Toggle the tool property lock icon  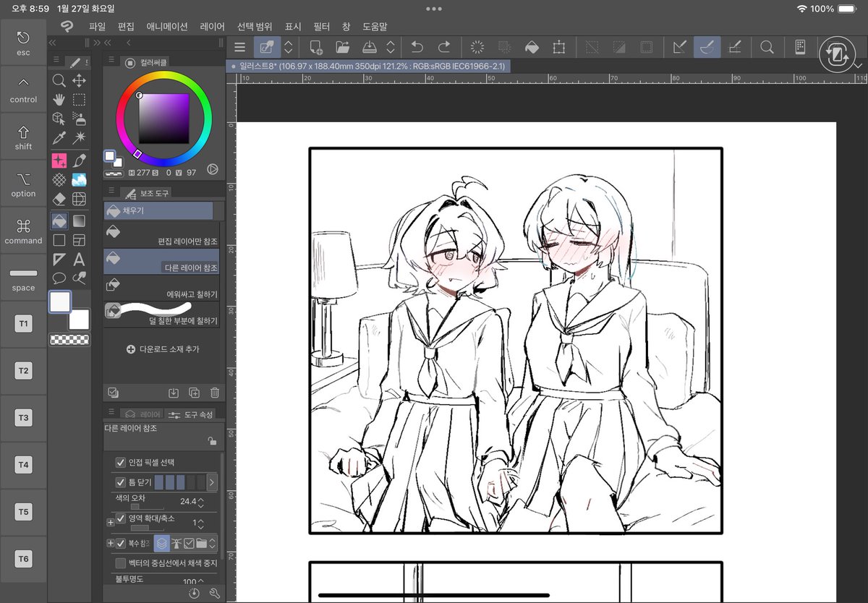coord(211,440)
